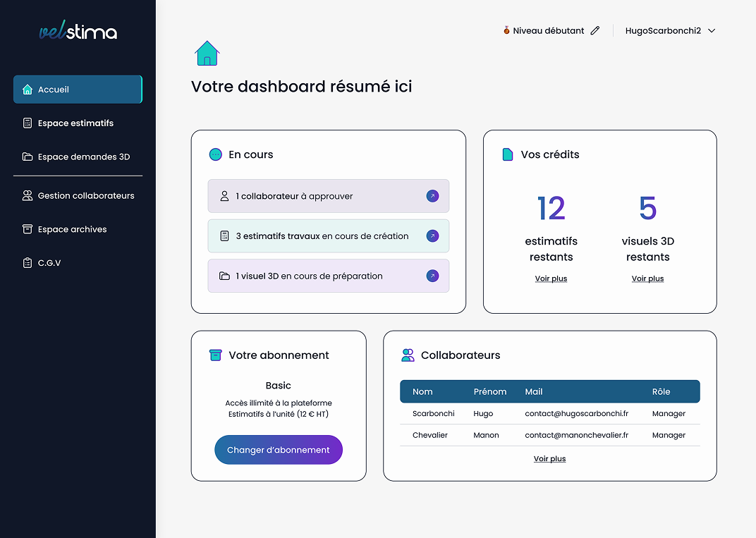Click the Prénom column header

coord(490,391)
